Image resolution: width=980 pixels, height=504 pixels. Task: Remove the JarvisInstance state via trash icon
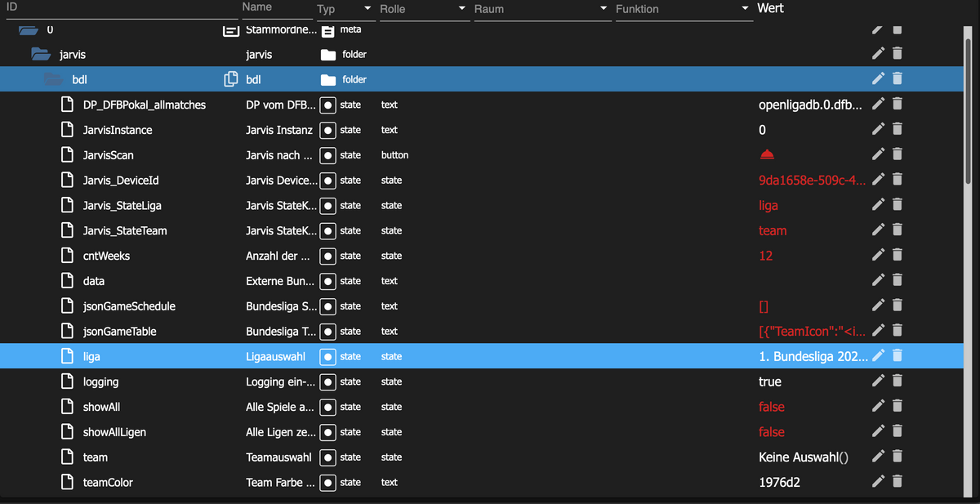pos(897,130)
